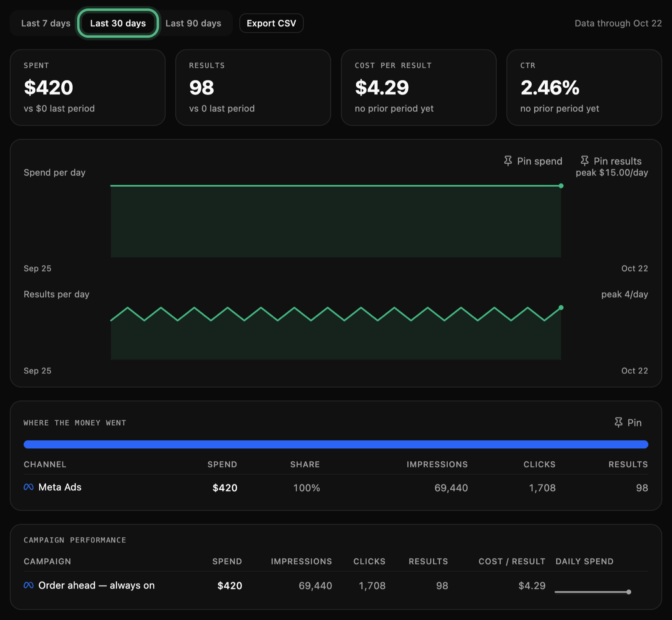Click the Spend per day chart title
Screen dimensions: 672x620
click(55, 173)
